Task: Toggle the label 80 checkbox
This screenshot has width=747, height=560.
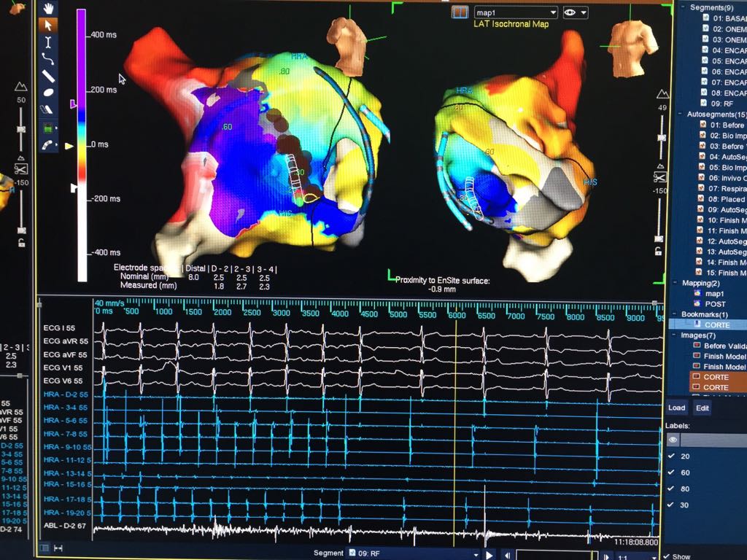Action: (672, 489)
